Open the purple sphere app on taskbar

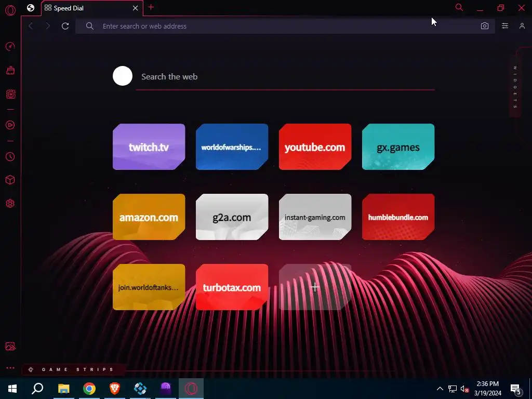pos(166,389)
